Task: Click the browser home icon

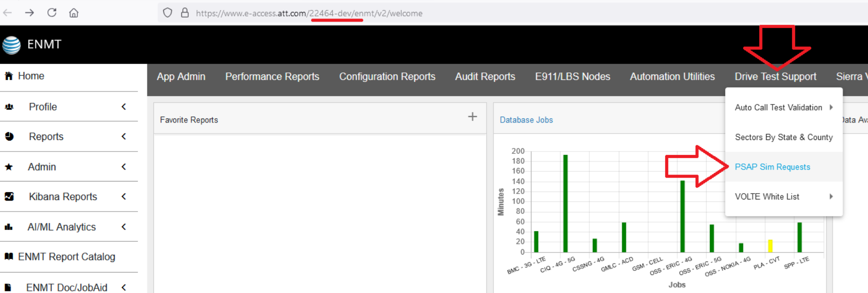Action: coord(74,13)
